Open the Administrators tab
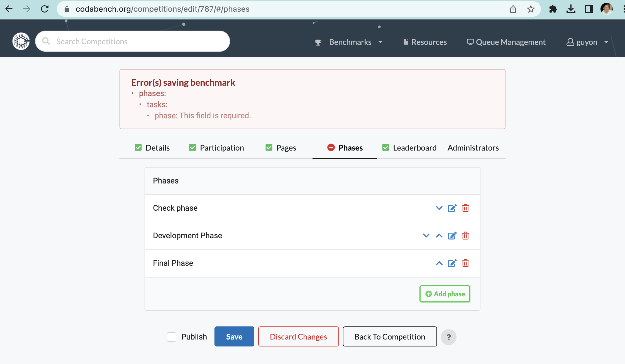 [x=473, y=147]
